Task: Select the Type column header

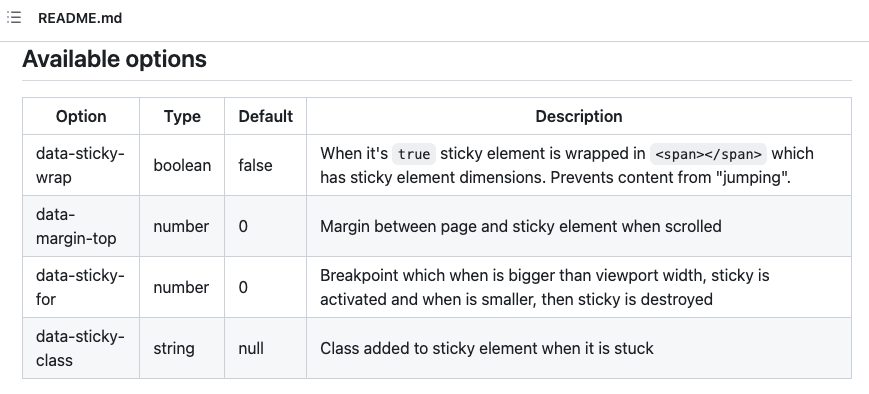Action: click(x=182, y=116)
